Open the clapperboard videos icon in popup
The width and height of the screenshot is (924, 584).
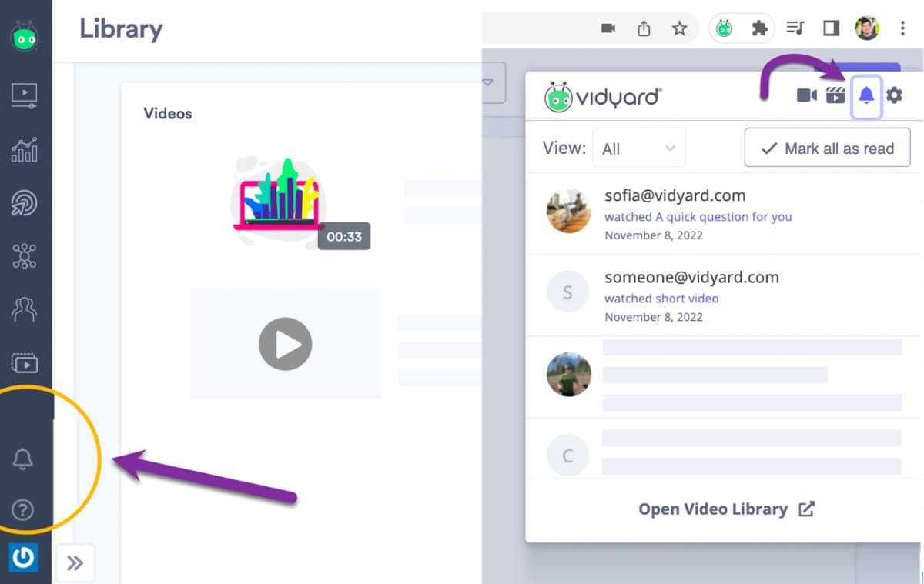click(x=835, y=95)
